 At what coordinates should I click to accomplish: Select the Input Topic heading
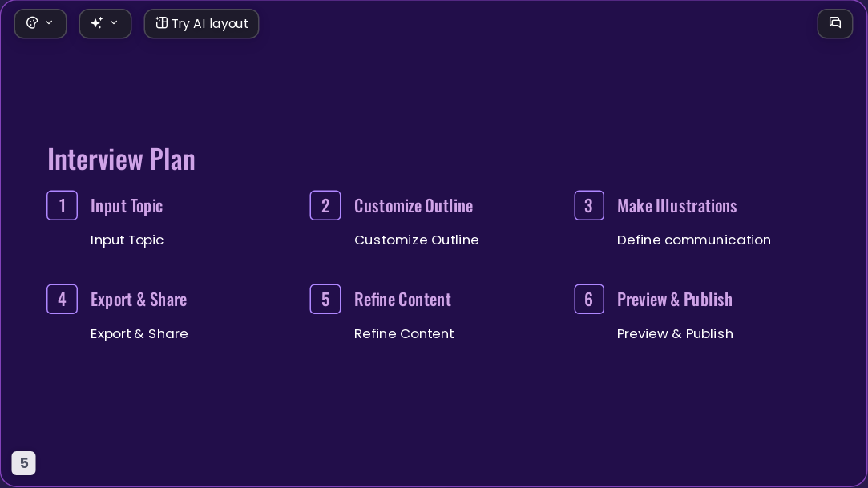click(127, 206)
